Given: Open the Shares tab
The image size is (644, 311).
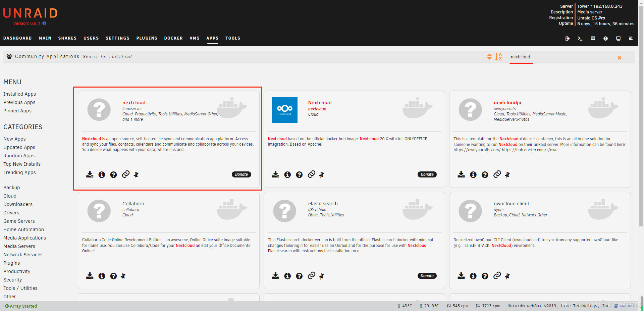Looking at the screenshot, I should coord(67,38).
